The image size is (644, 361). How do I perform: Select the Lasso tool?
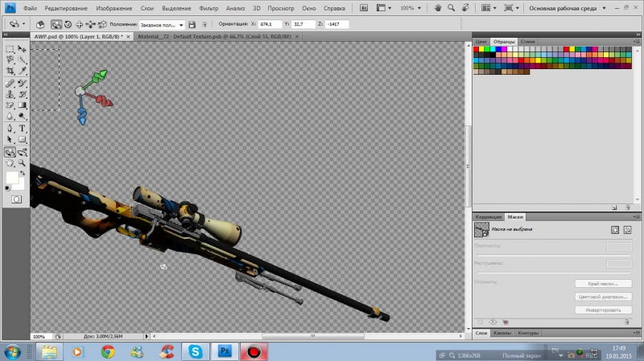tap(10, 59)
